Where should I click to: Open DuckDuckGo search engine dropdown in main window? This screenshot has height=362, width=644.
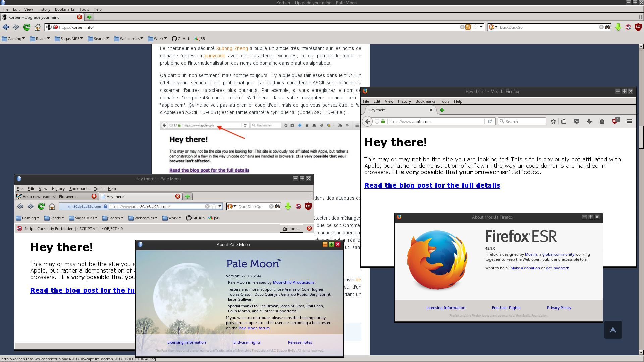click(493, 27)
